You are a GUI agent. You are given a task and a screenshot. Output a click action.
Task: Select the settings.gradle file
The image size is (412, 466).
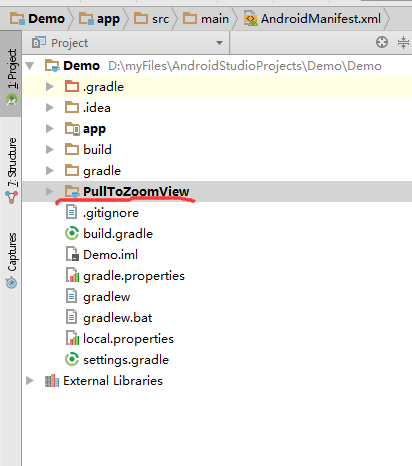tap(217, 360)
